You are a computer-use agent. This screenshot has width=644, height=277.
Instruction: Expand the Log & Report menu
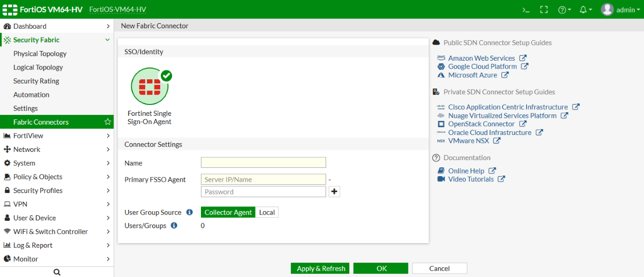(57, 245)
